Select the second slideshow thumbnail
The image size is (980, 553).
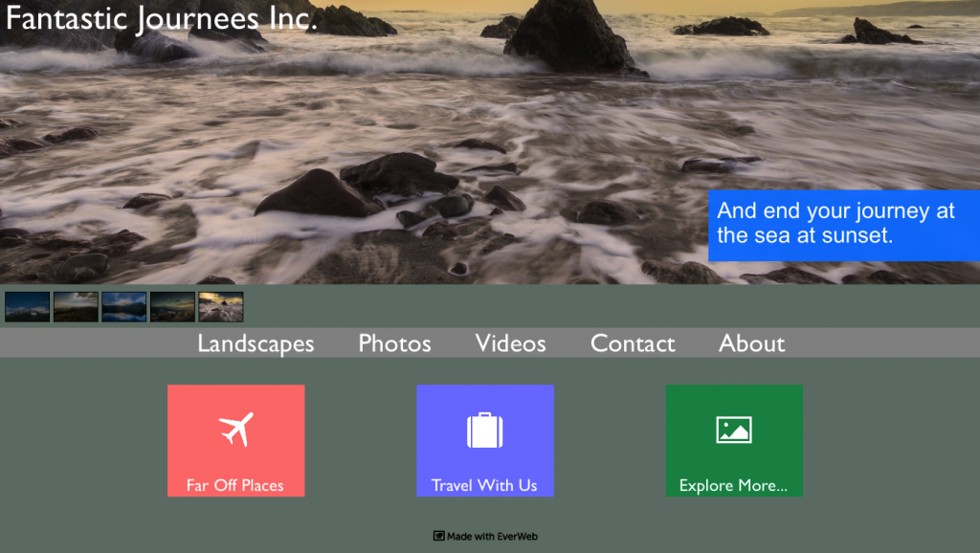click(75, 306)
